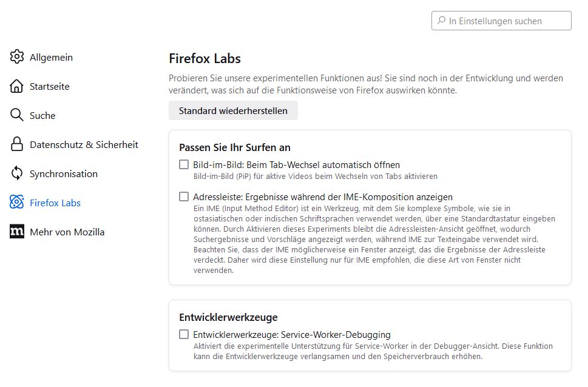Click the Allgemein gear icon

point(17,57)
